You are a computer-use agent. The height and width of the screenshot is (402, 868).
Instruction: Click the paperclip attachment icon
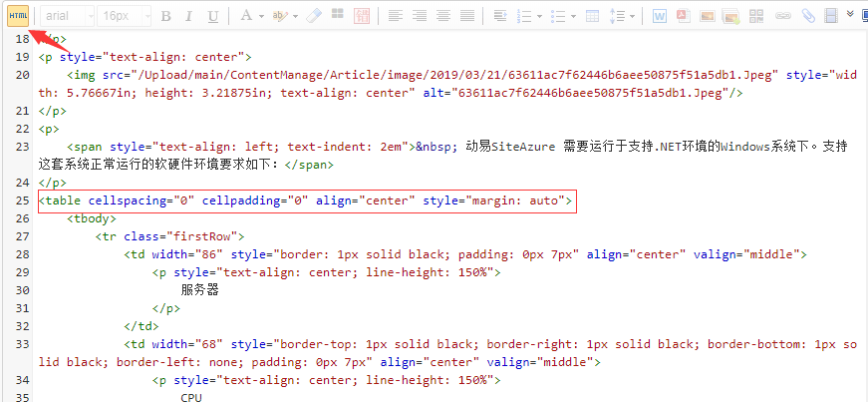(x=806, y=16)
